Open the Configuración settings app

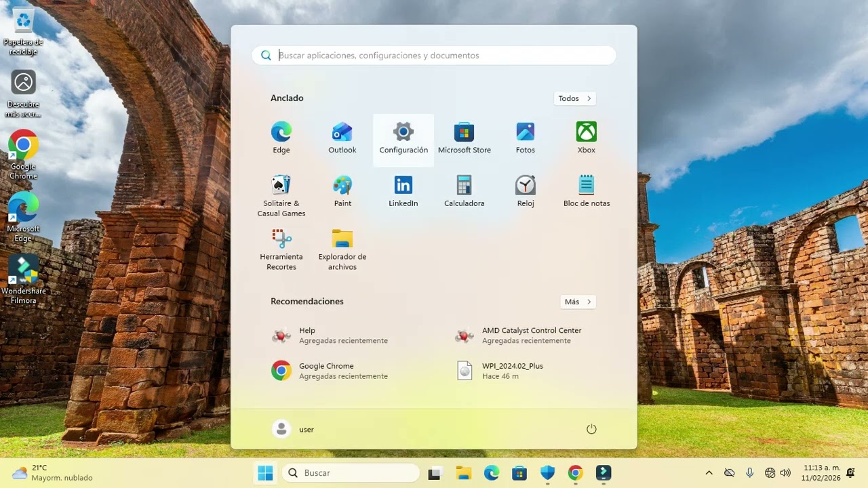(x=403, y=139)
